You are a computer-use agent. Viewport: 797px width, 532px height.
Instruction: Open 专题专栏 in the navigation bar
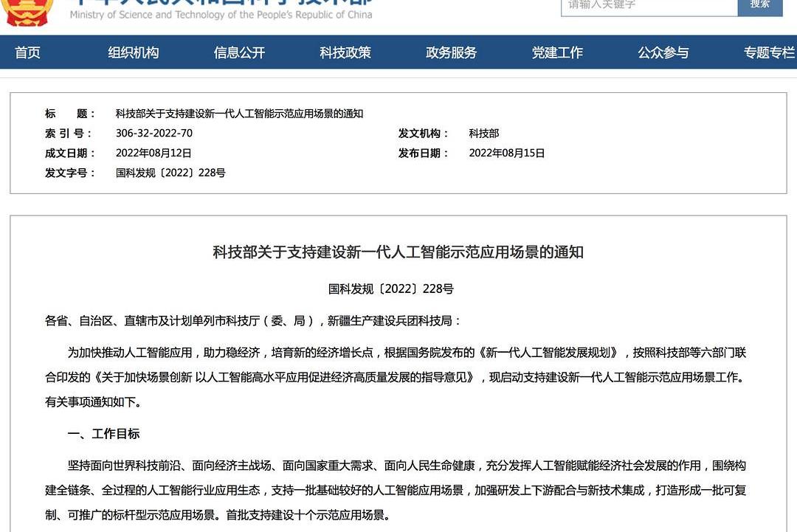point(769,53)
